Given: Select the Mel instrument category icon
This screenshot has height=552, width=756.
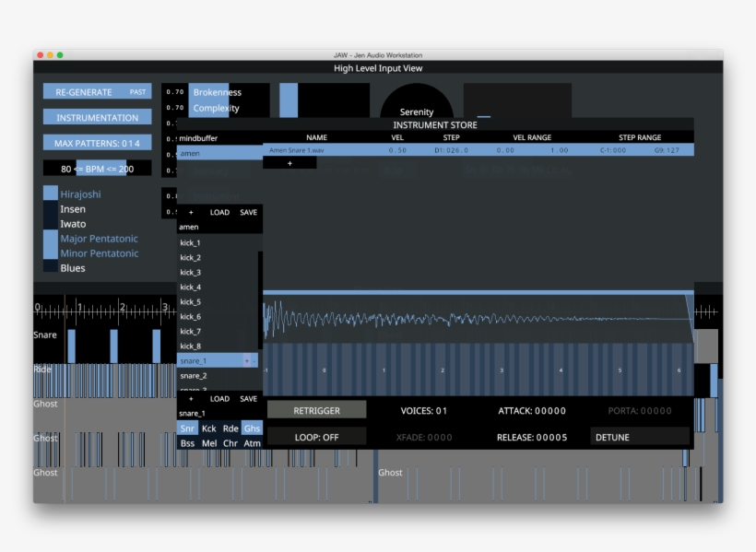Looking at the screenshot, I should 208,442.
